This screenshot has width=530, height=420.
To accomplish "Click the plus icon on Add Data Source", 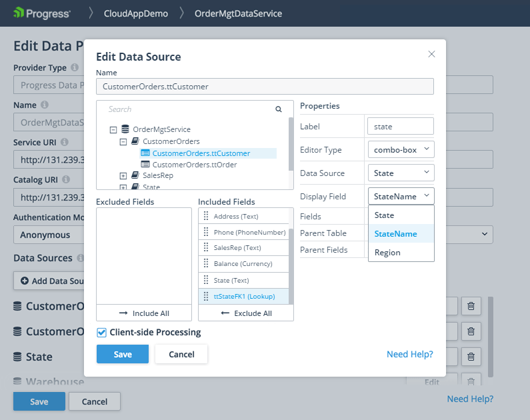I will tap(25, 281).
